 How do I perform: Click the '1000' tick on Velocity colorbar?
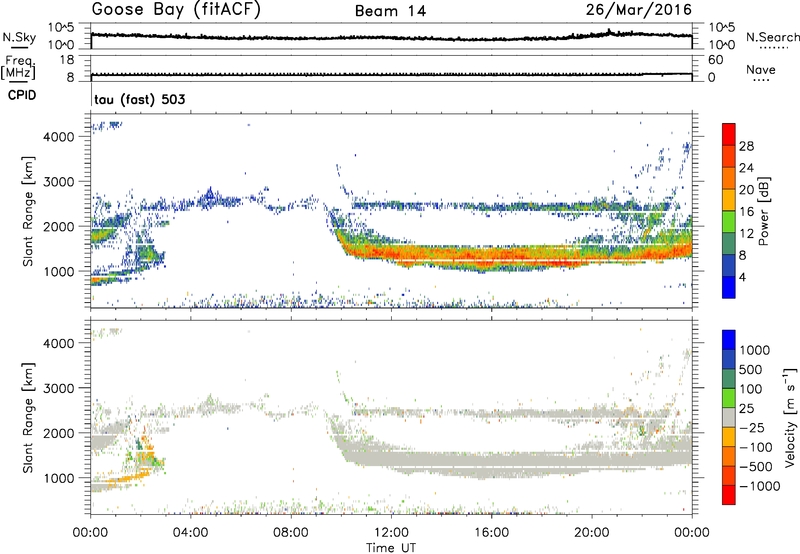click(755, 350)
